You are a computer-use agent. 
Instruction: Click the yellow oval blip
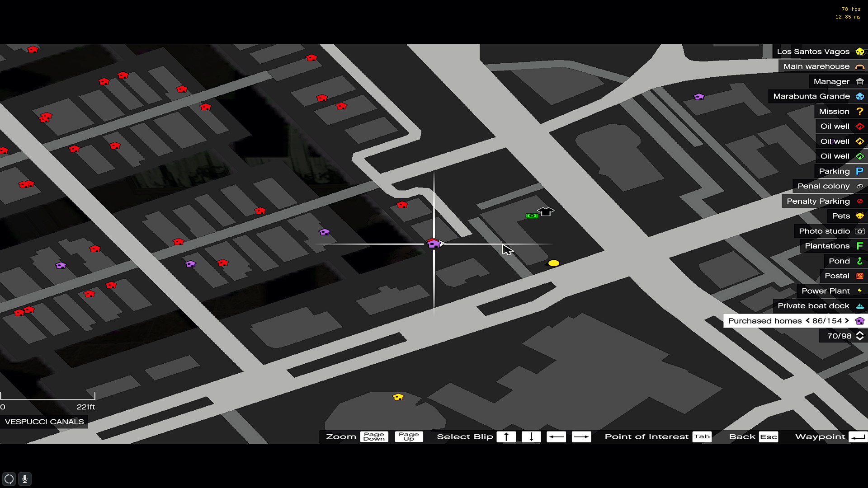point(554,263)
